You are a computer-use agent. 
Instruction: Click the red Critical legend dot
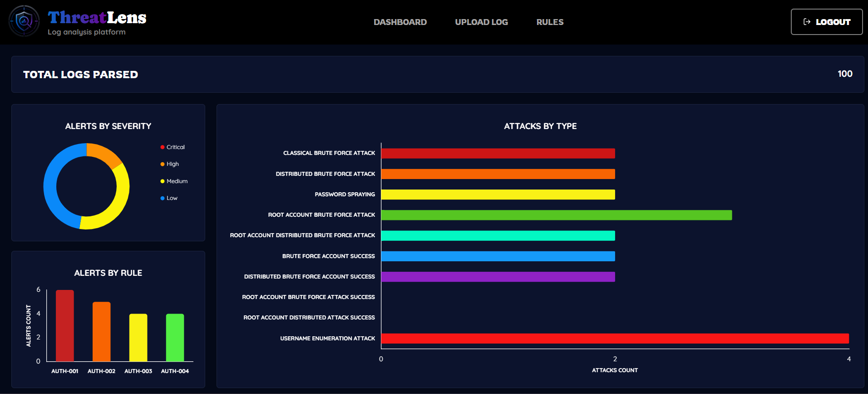click(x=163, y=147)
